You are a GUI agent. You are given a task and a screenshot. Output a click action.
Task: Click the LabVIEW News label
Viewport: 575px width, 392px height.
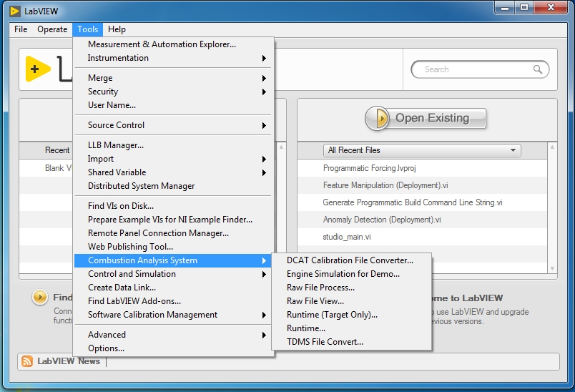coord(69,361)
